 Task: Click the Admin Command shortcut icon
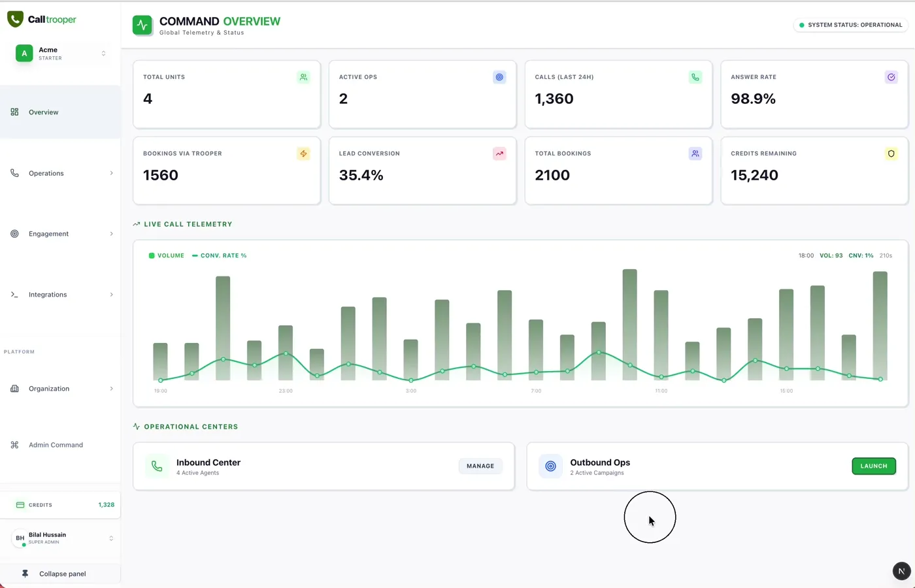click(14, 444)
